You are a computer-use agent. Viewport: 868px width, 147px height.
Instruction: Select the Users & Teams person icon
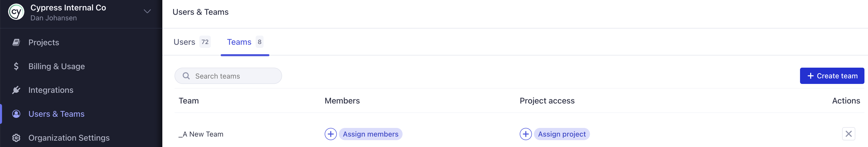16,114
